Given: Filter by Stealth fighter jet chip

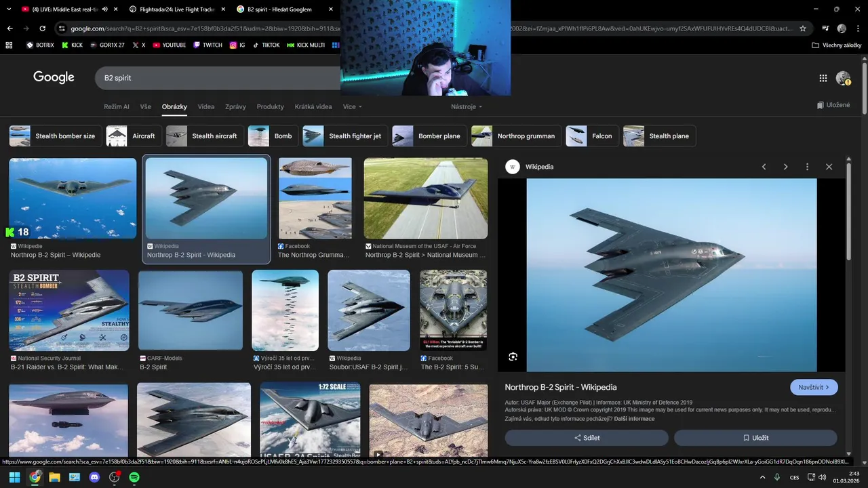Looking at the screenshot, I should coord(345,136).
